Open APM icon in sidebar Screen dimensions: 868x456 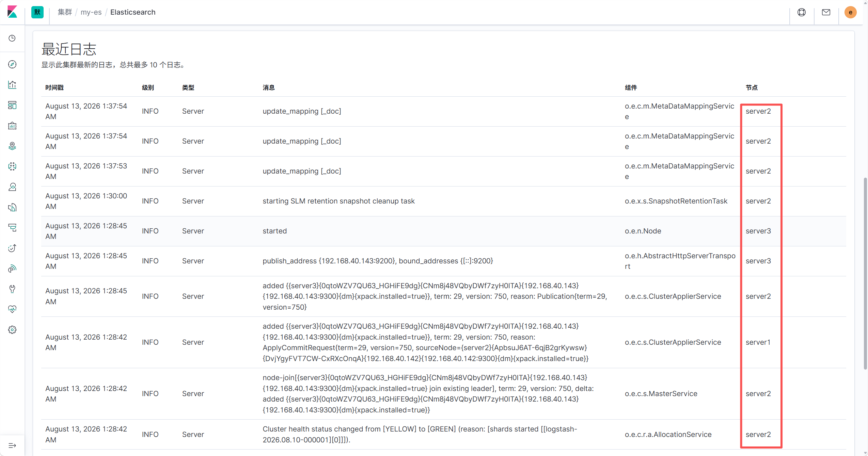tap(12, 228)
